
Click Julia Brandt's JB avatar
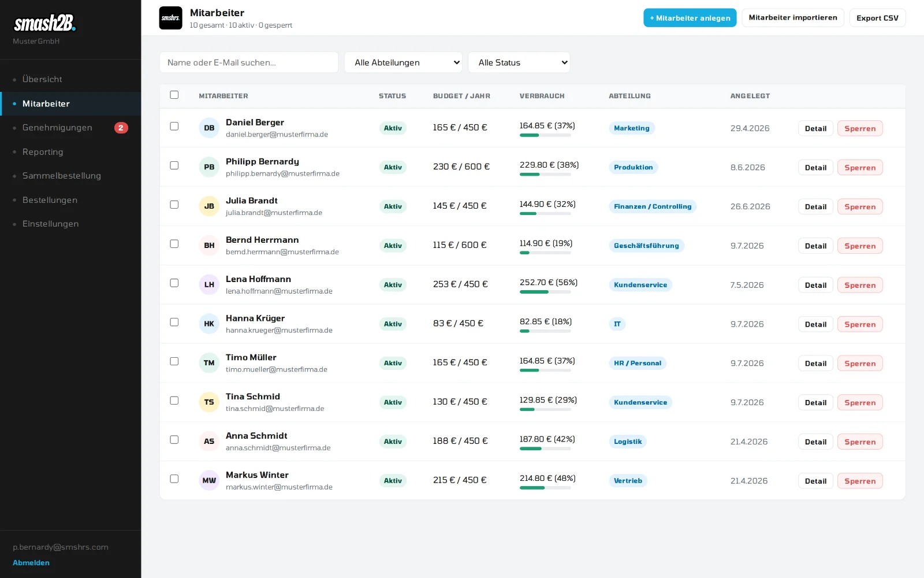[209, 206]
